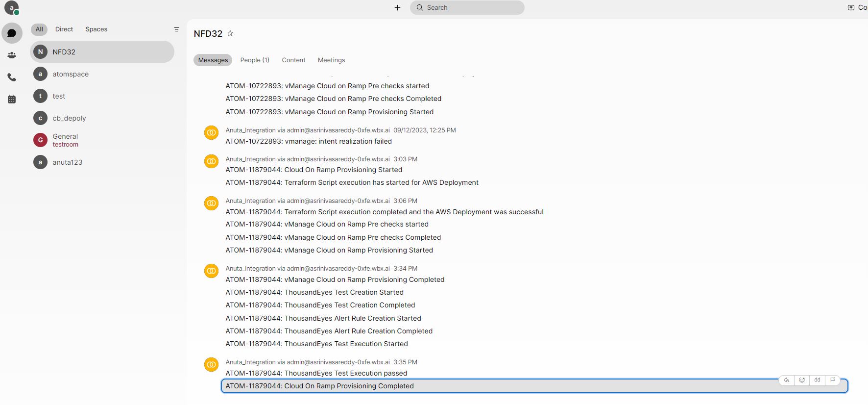Viewport: 868px width, 405px height.
Task: Select the All filter tab
Action: coord(39,29)
